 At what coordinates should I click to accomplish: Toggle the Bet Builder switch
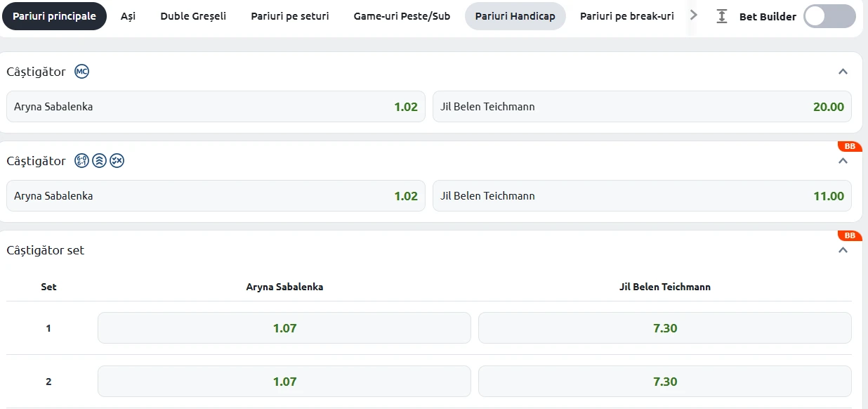(829, 16)
